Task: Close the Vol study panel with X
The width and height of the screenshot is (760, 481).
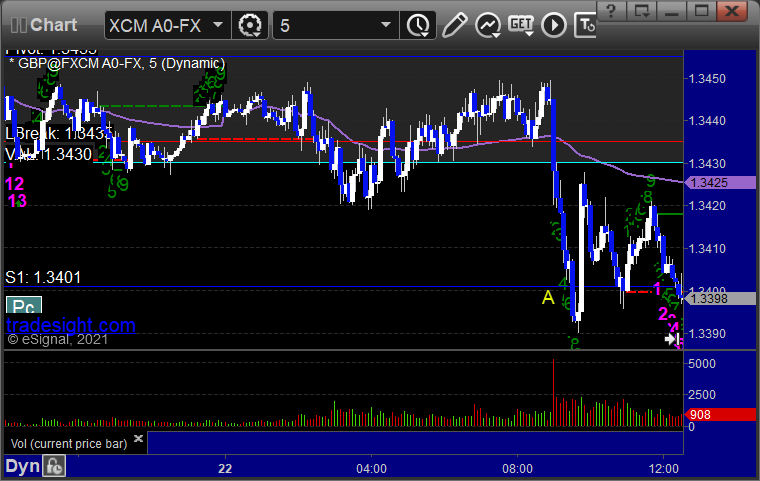Action: click(x=138, y=438)
